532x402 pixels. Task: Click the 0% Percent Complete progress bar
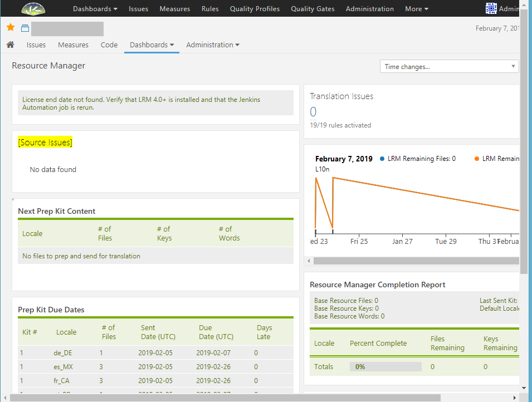385,367
